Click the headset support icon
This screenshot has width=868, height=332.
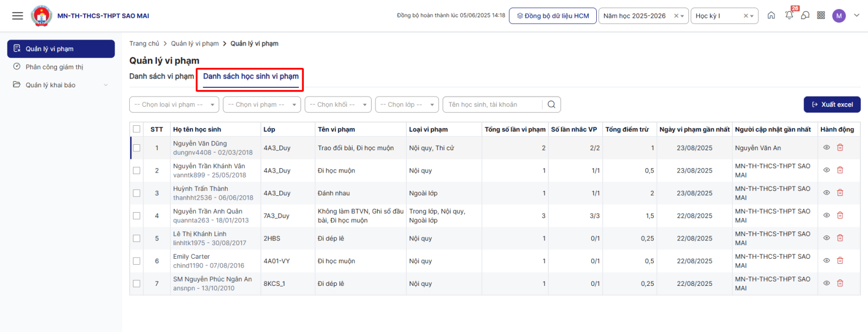[x=805, y=16]
